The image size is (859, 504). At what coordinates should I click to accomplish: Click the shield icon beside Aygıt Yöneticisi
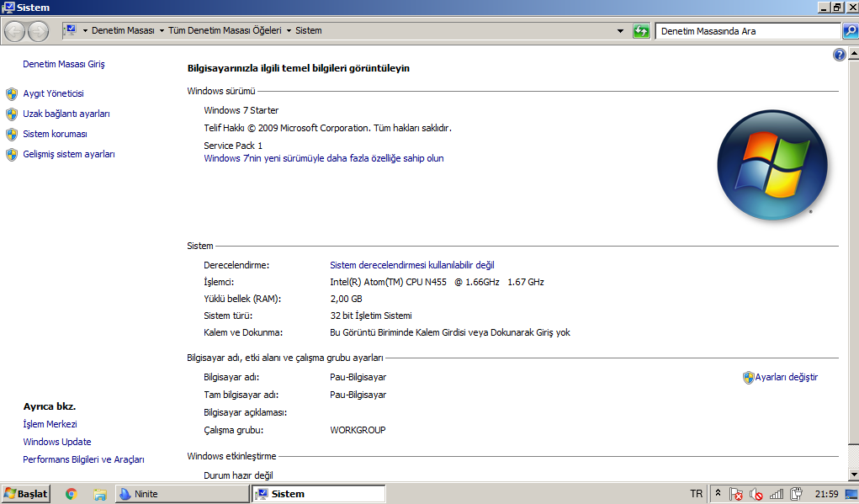(12, 94)
